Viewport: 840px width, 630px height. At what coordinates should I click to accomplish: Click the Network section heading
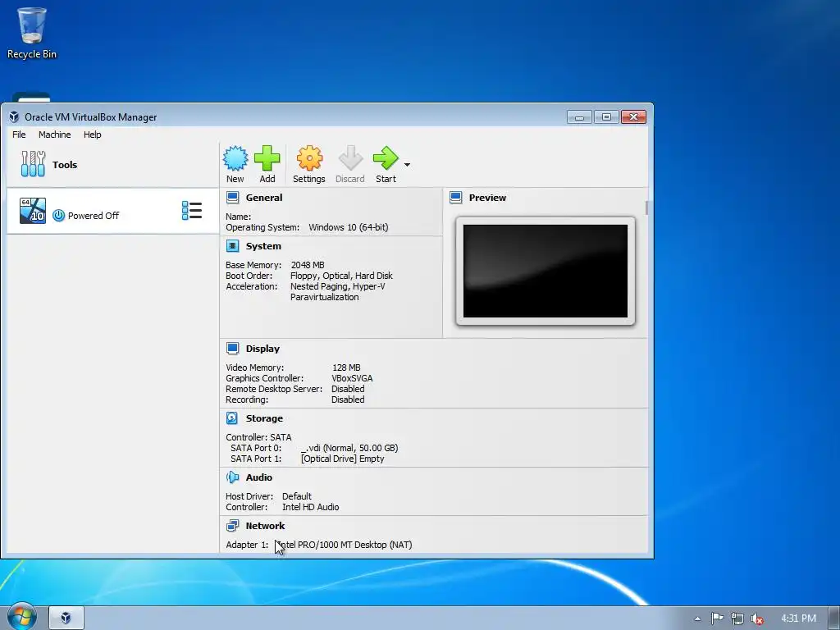tap(265, 526)
